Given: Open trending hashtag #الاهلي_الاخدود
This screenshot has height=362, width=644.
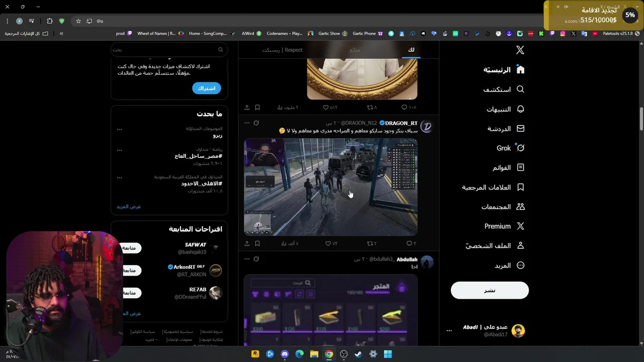Looking at the screenshot, I should point(201,184).
